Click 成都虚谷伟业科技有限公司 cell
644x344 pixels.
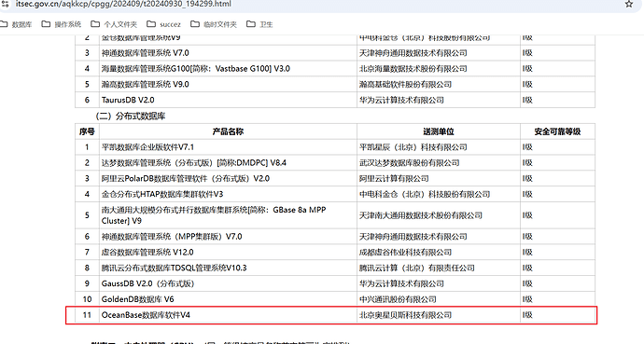tap(439, 252)
